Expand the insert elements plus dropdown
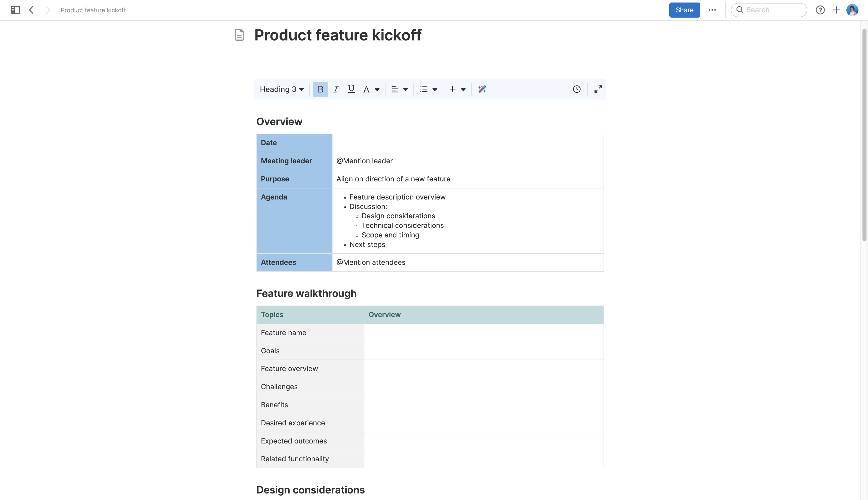868x500 pixels. click(x=463, y=89)
